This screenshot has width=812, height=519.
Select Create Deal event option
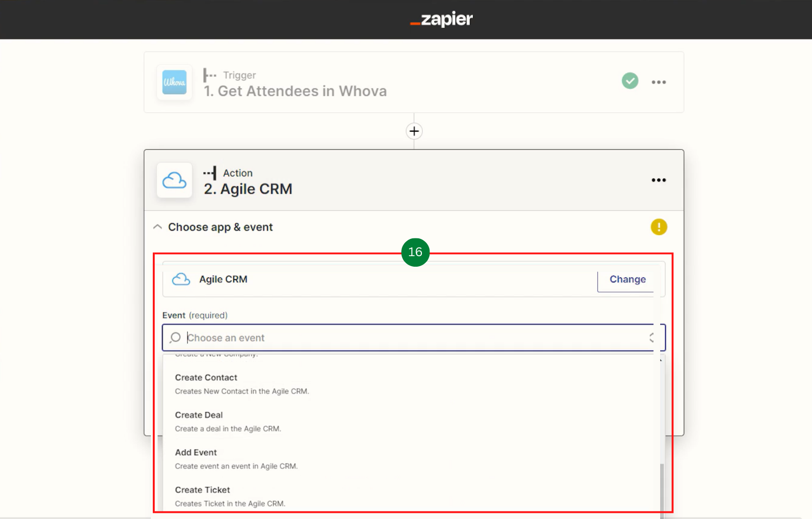(411, 421)
